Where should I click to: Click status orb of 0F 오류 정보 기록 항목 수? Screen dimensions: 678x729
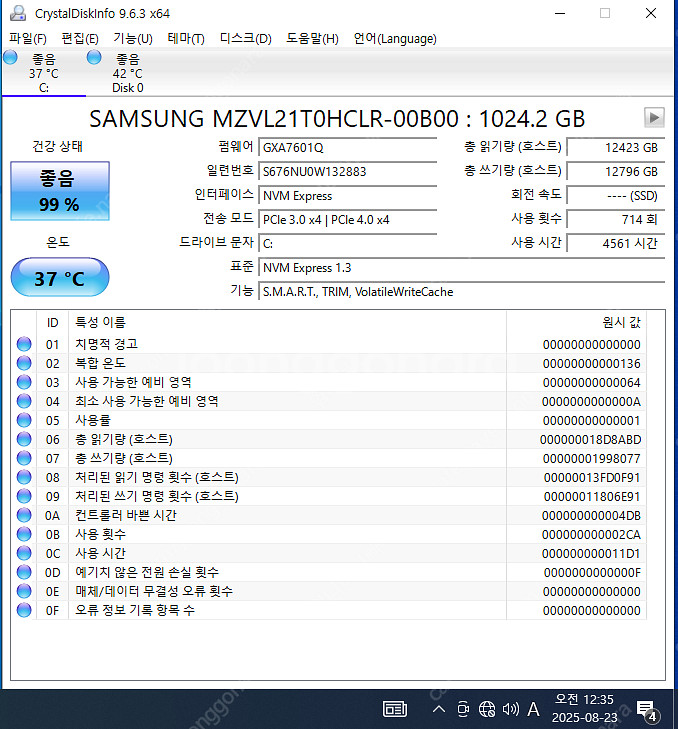(24, 610)
